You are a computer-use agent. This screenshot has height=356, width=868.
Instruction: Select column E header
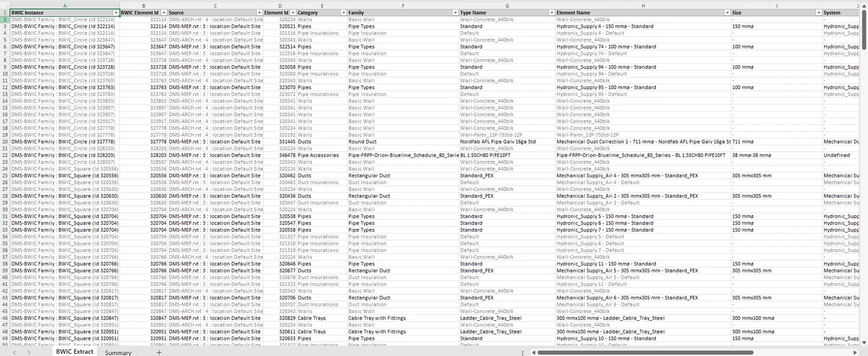pyautogui.click(x=322, y=5)
